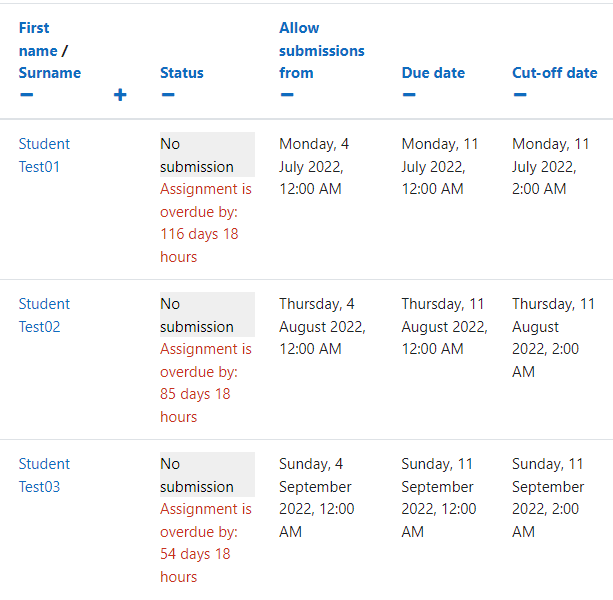The image size is (613, 600).
Task: Sort by the Cut-off date header
Action: click(x=555, y=73)
